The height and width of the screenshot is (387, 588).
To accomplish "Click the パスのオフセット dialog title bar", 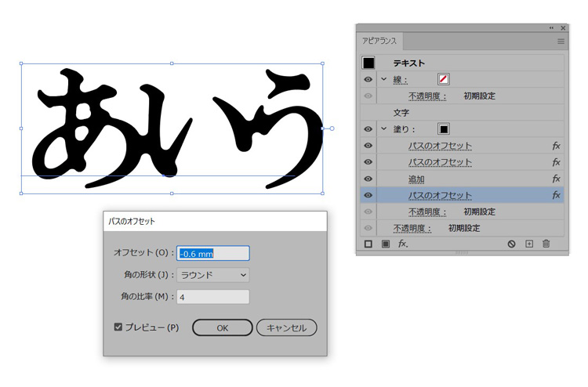I will [x=215, y=221].
